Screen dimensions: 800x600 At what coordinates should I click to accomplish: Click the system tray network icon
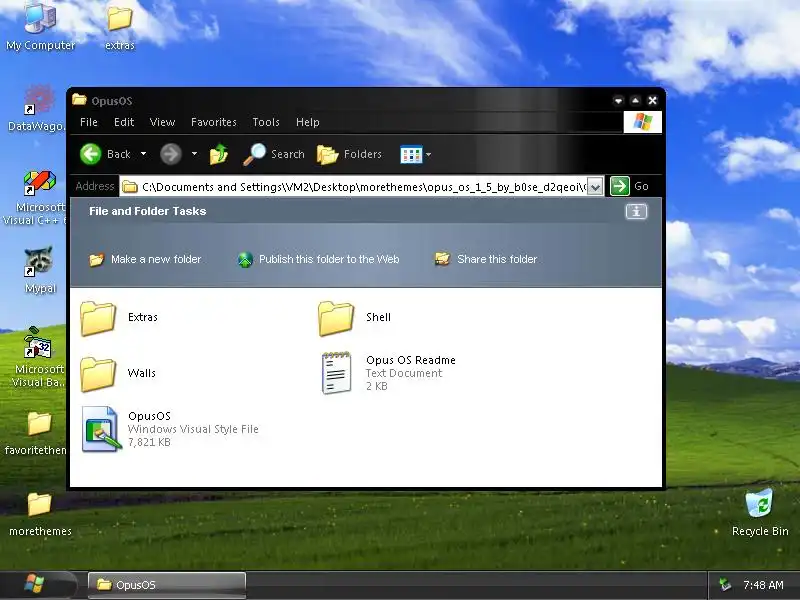[x=724, y=585]
